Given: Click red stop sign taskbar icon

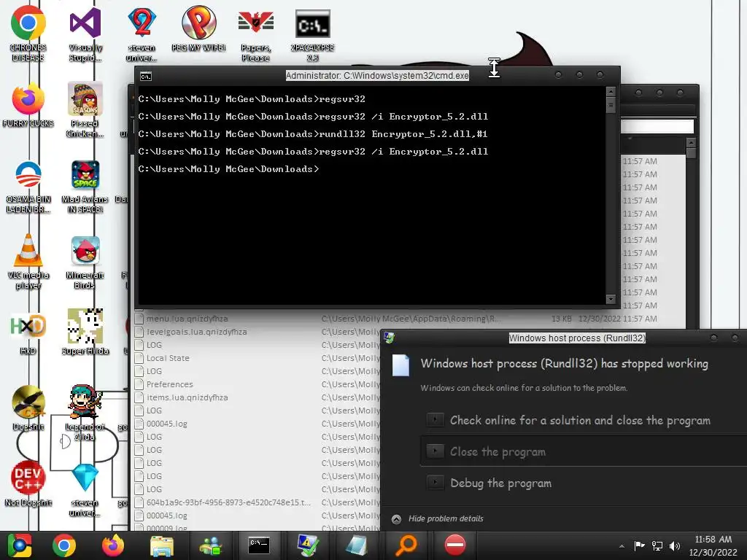Looking at the screenshot, I should point(455,545).
